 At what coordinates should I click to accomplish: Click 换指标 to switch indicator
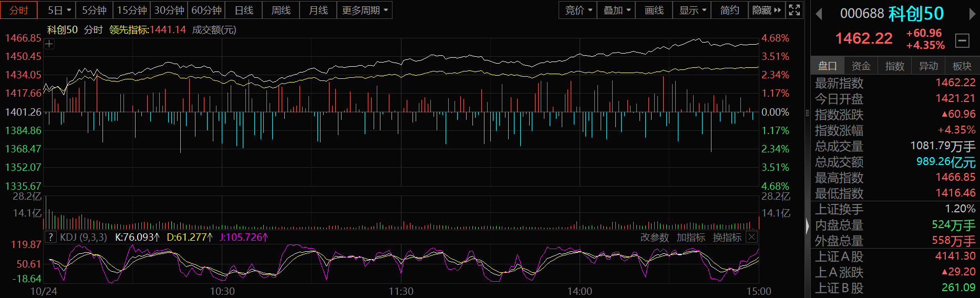click(x=727, y=238)
